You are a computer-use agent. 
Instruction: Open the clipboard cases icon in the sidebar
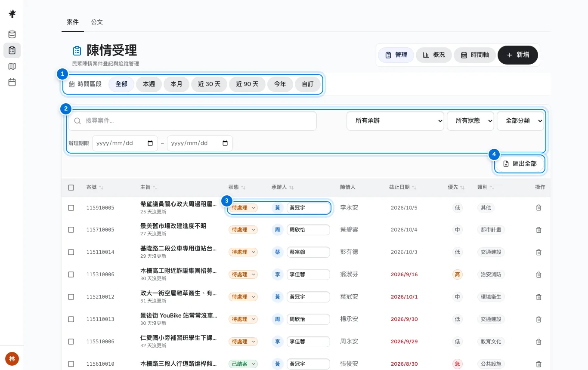coord(12,50)
